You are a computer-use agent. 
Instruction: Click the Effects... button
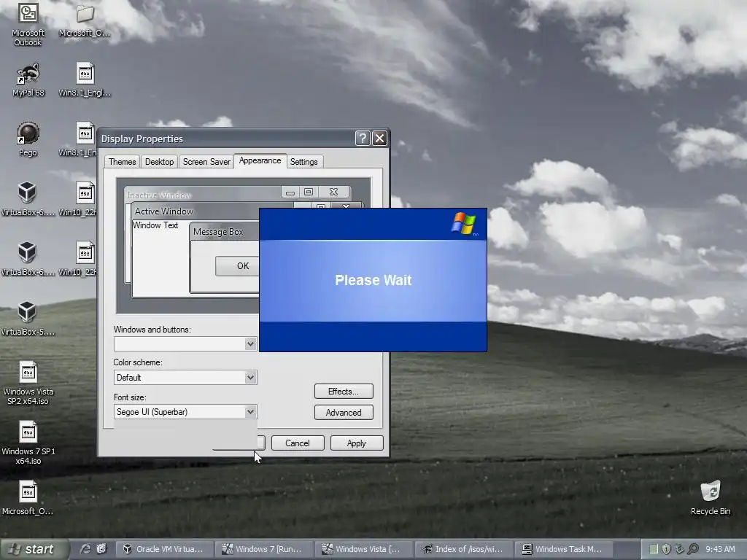(x=344, y=392)
